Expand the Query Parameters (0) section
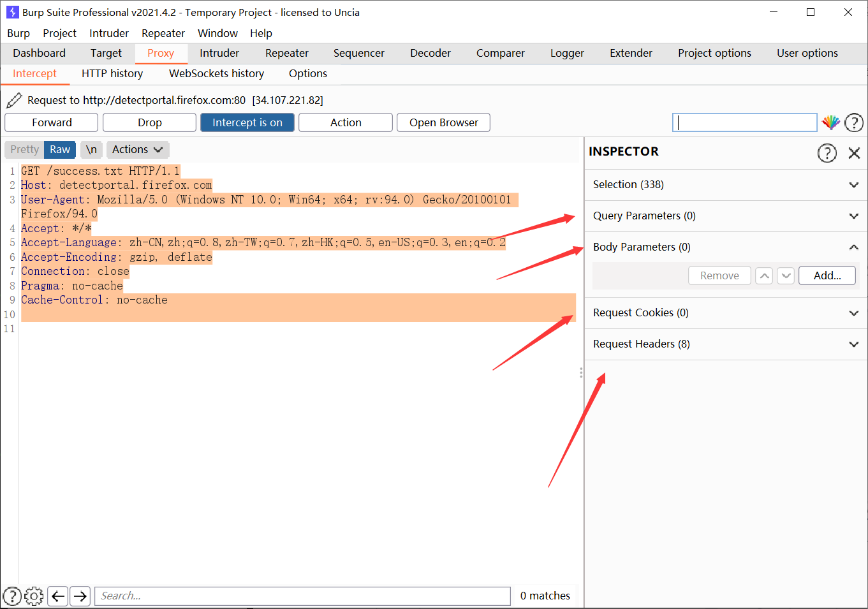868x609 pixels. [x=726, y=216]
